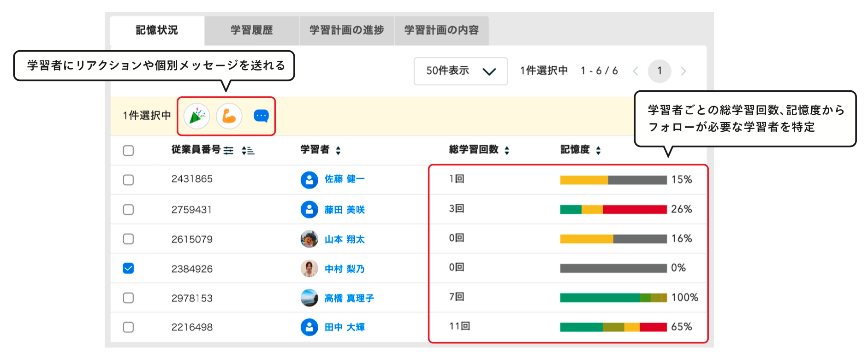Click 田中 大輝's avatar icon
Viewport: 868px width, 360px height.
point(309,327)
